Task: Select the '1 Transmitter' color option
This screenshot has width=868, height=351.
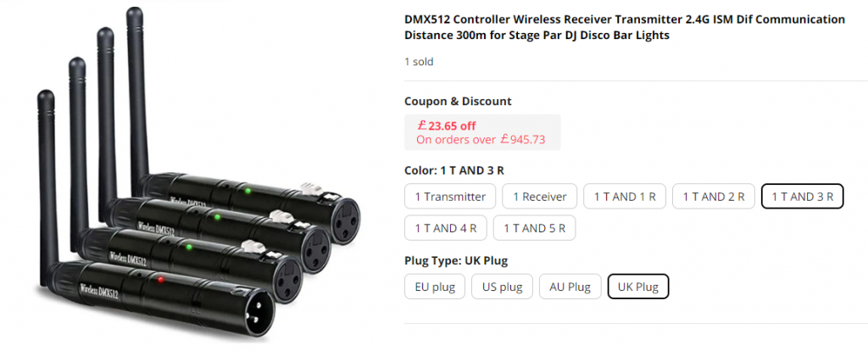Action: [450, 197]
